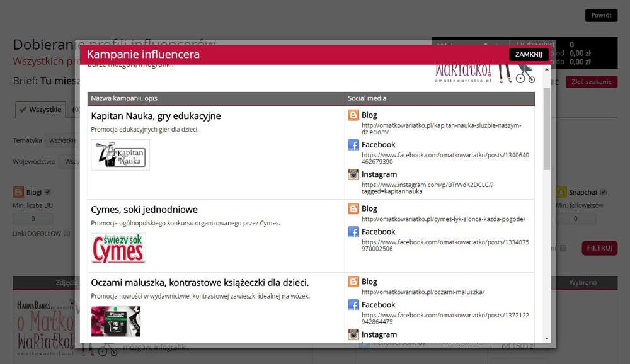Screen dimensions: 630x364
Task: Click the Min. liczba UU input field
Action: (33, 219)
